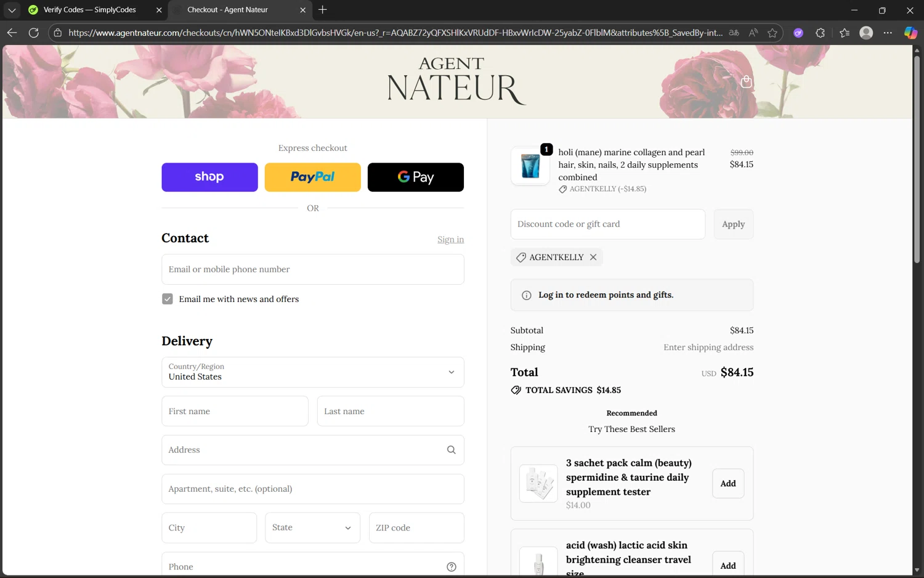Uncheck Email me with news and offers
This screenshot has width=924, height=578.
168,299
